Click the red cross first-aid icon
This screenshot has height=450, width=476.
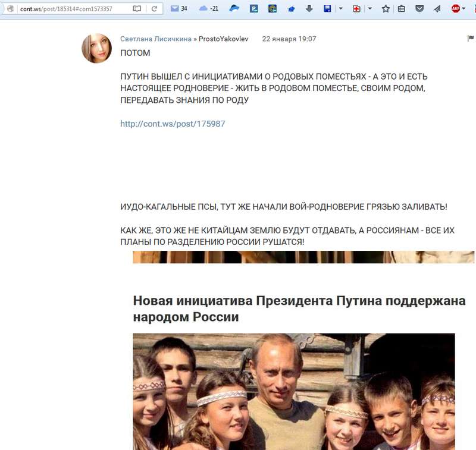(x=356, y=8)
